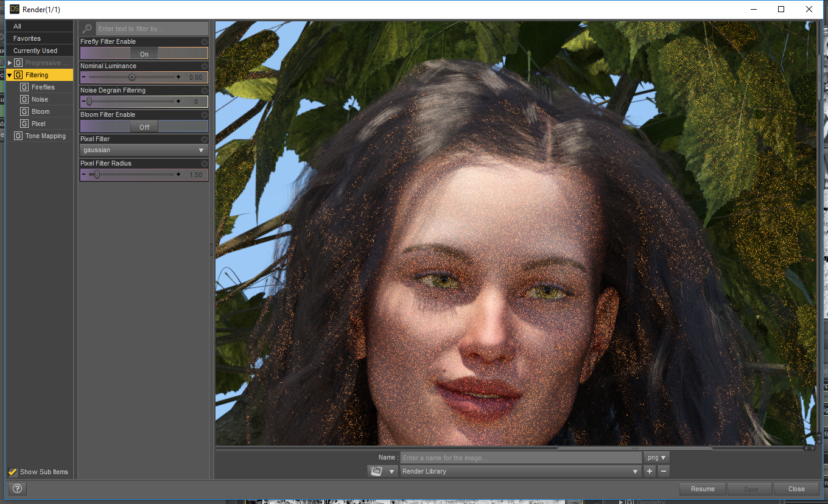Click the Bloom group G icon

24,111
